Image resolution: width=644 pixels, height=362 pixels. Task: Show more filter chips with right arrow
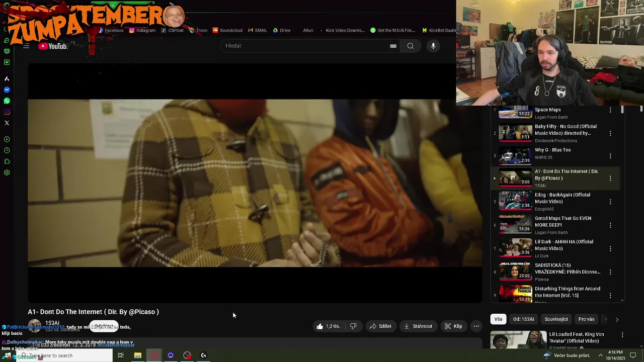[x=617, y=319]
